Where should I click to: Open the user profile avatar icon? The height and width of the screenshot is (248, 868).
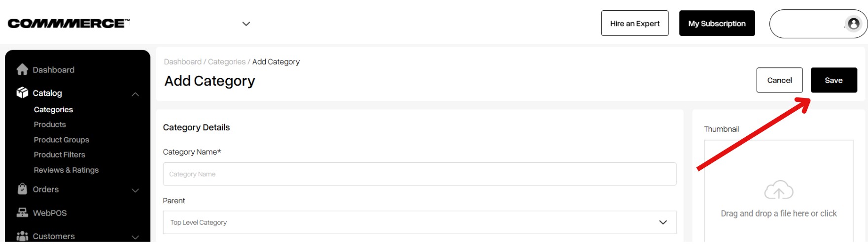click(854, 24)
